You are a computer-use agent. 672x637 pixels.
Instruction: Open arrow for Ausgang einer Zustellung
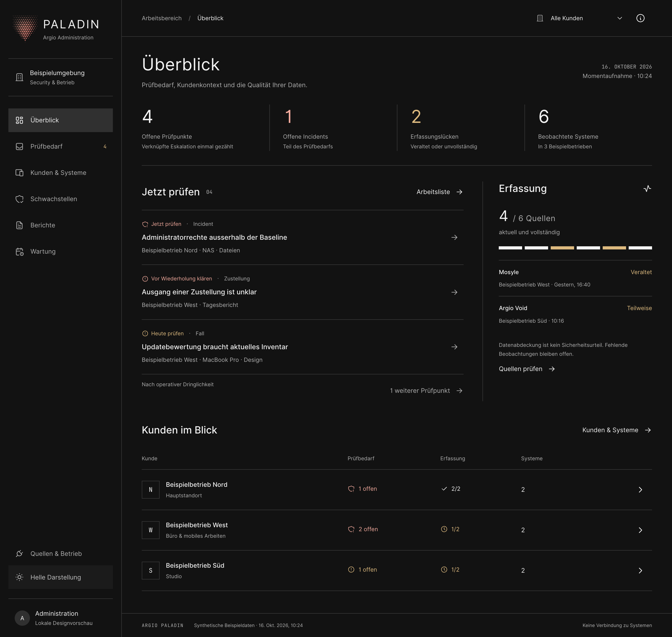454,292
